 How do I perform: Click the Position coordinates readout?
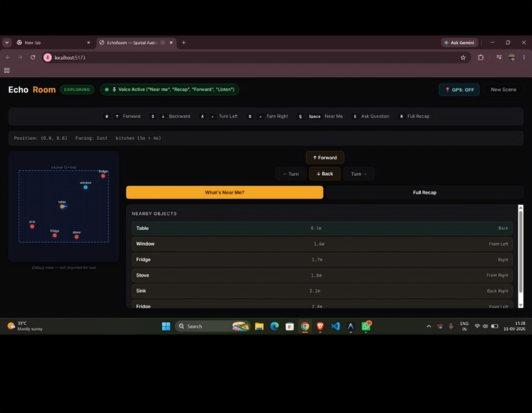click(x=40, y=138)
